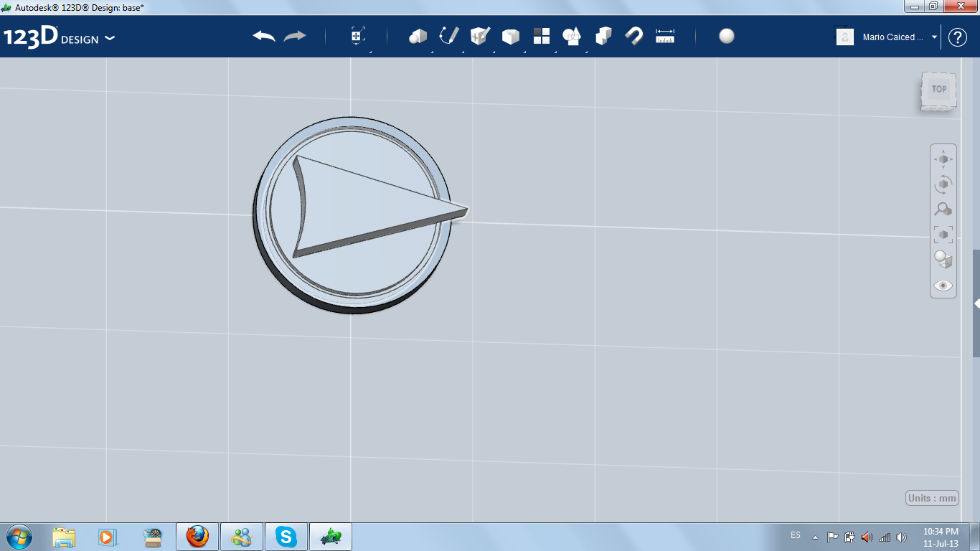
Task: Expand the collapsed right side panel
Action: pos(976,303)
